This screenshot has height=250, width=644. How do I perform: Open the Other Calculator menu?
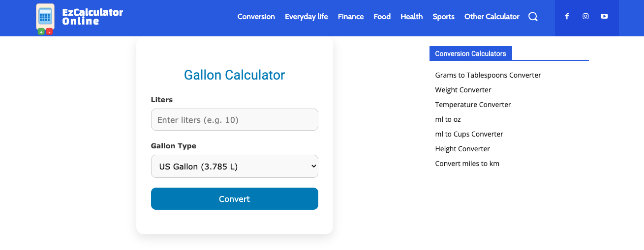491,17
